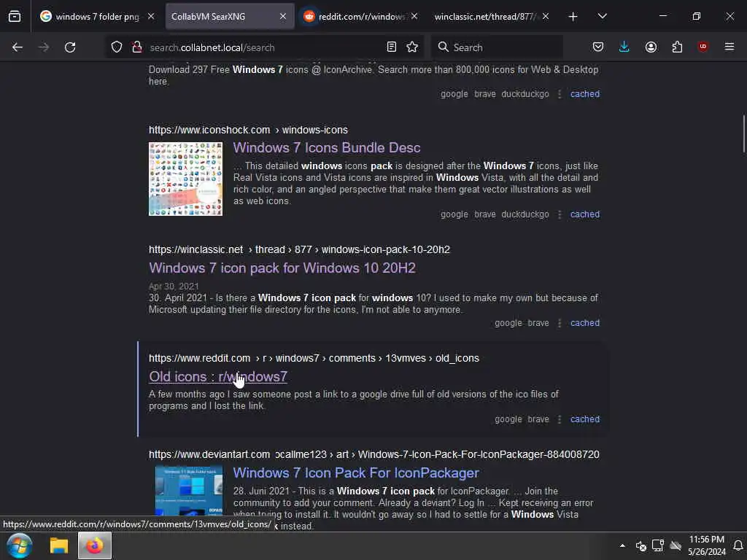Screen dimensions: 747x560
Task: Click the URL address bar field
Action: coord(264,47)
